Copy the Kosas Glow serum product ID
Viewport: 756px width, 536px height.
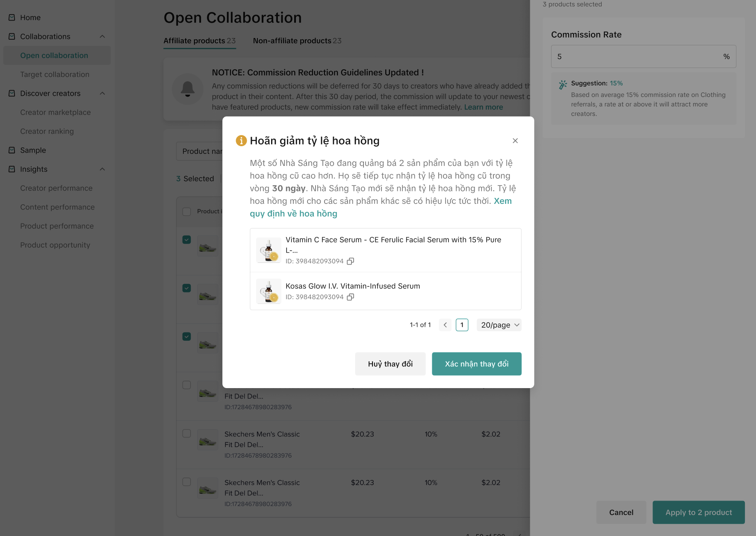(350, 297)
